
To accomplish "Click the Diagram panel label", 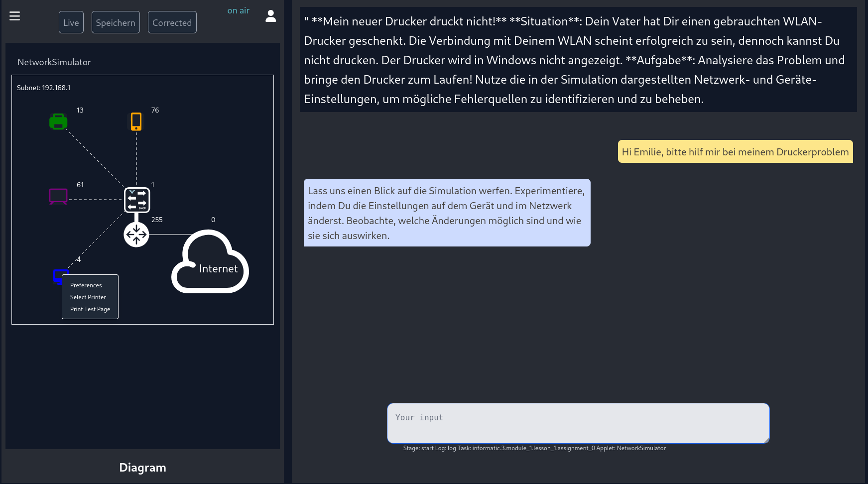I will pyautogui.click(x=142, y=468).
